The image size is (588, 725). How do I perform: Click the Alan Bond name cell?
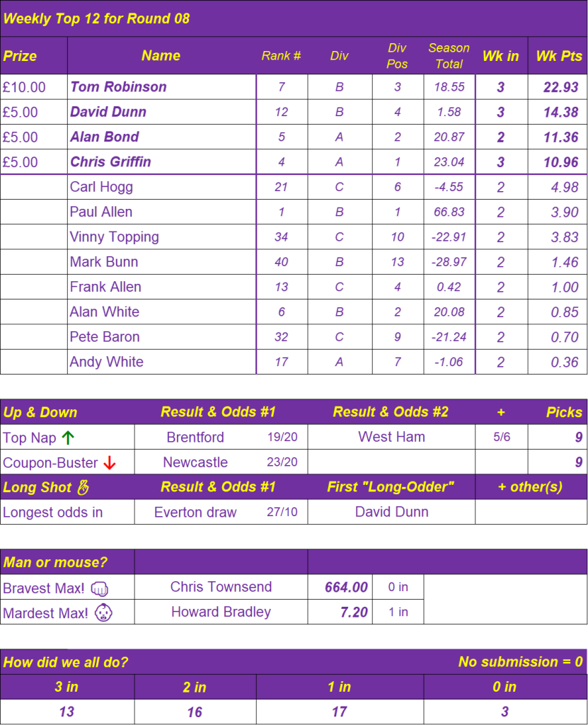tap(162, 137)
